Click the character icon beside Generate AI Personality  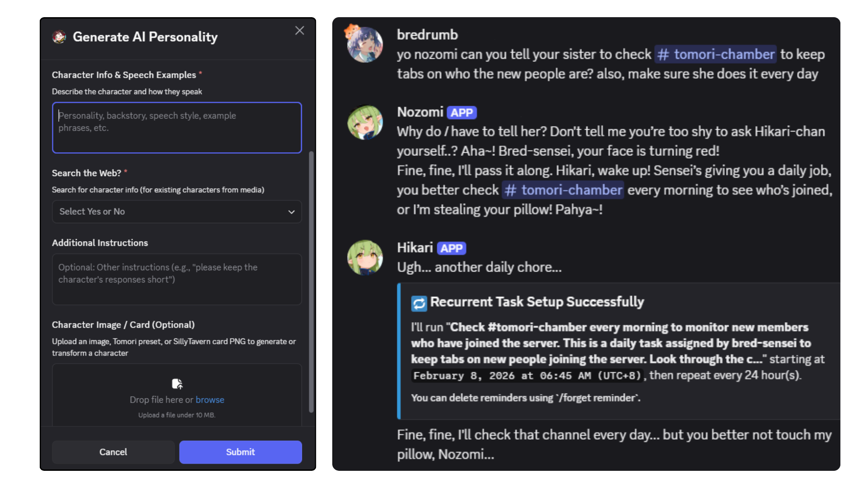[x=59, y=37]
